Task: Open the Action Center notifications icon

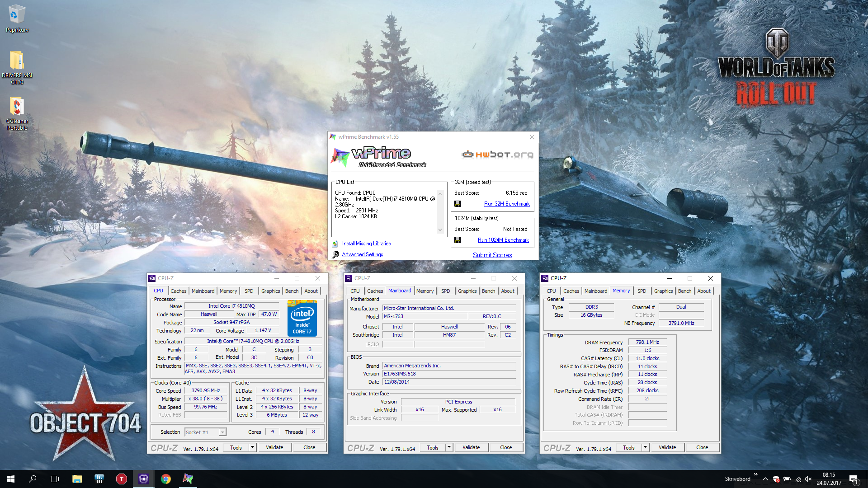Action: pos(853,479)
